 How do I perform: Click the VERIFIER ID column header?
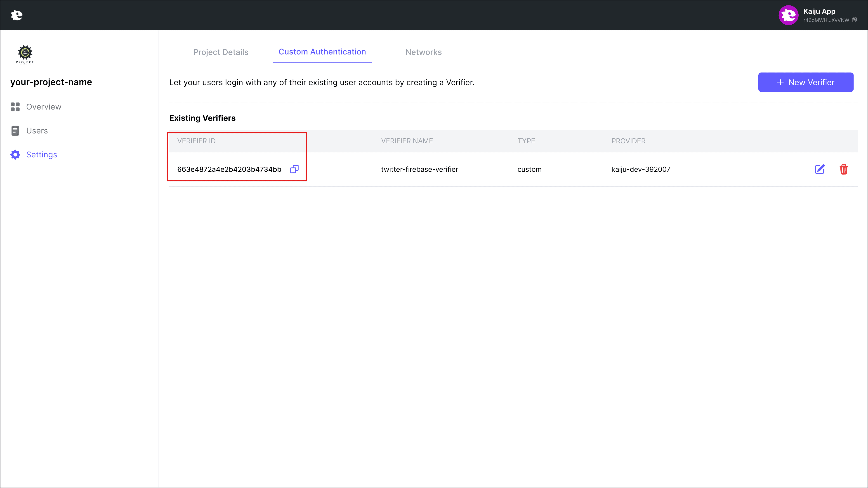196,141
